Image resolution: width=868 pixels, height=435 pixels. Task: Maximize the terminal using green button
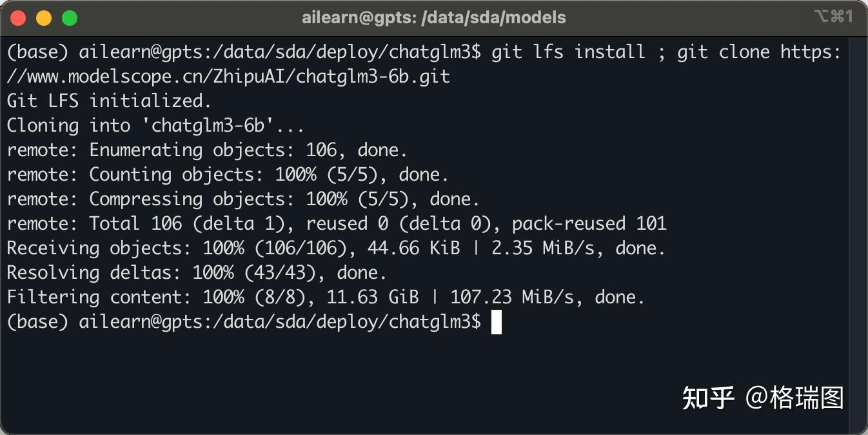click(x=69, y=18)
